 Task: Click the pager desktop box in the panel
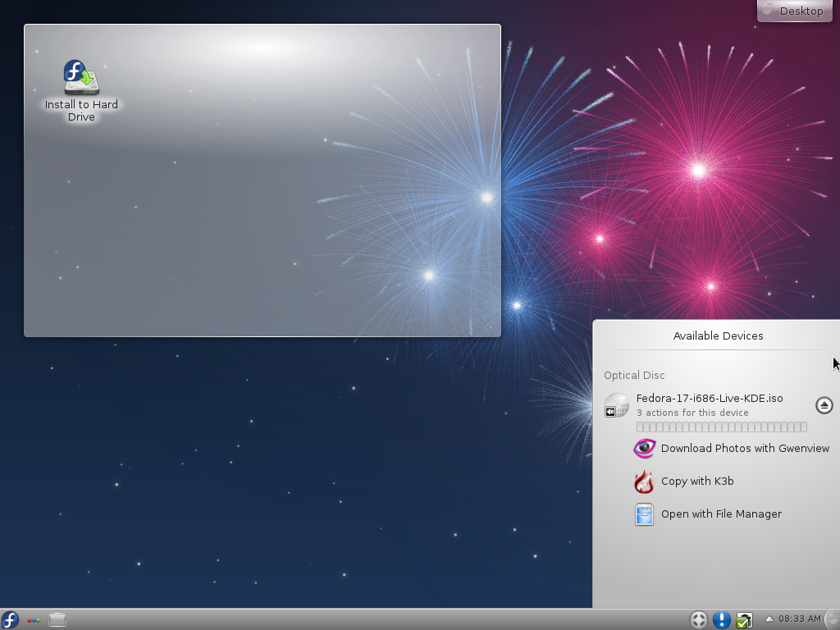pos(57,620)
